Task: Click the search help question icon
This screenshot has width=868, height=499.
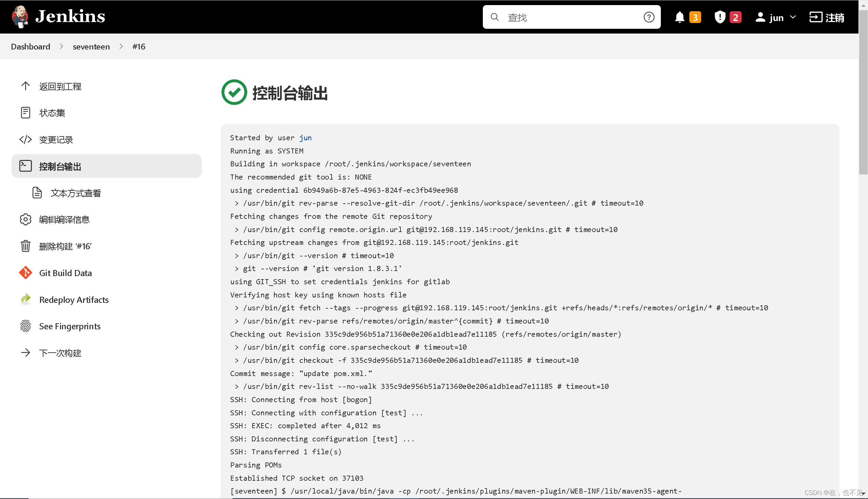Action: click(649, 17)
